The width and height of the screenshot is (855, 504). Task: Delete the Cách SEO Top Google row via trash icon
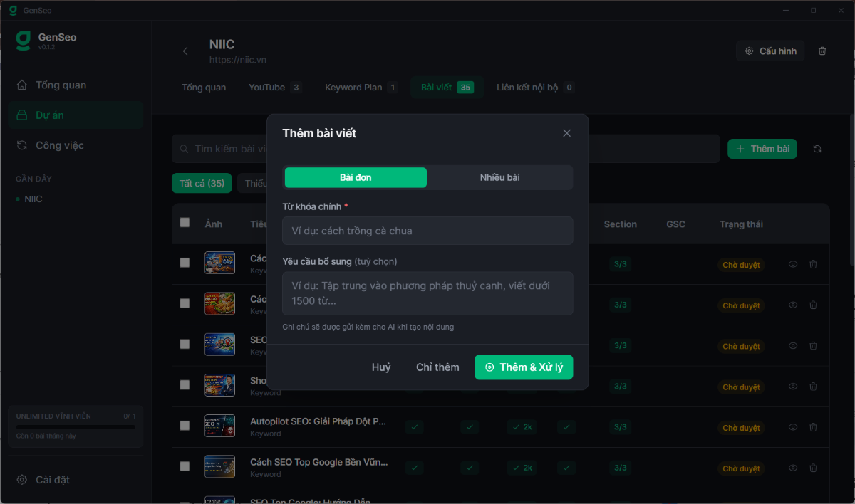[x=813, y=468]
